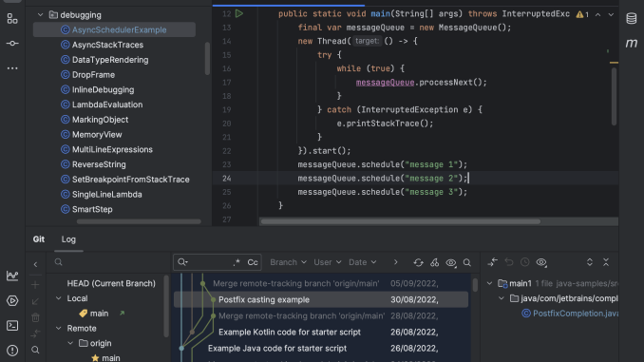Show more tool windows ellipsis
The image size is (644, 362).
tap(12, 68)
